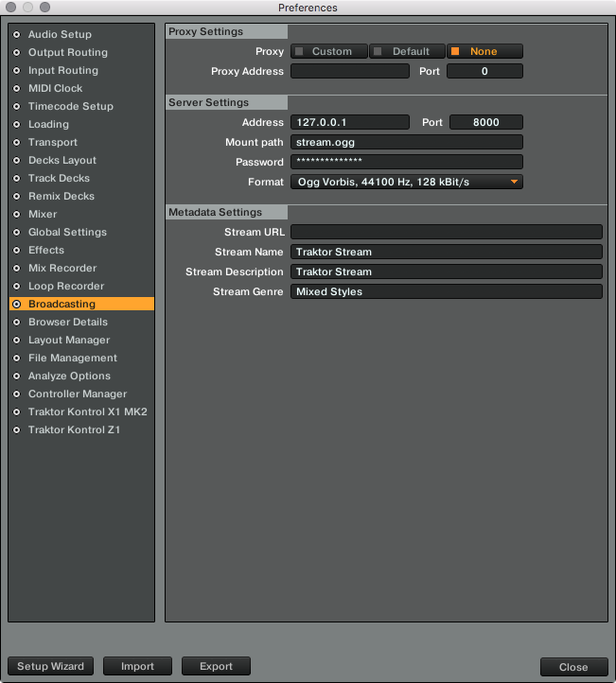
Task: Select Transport in the sidebar
Action: 81,142
